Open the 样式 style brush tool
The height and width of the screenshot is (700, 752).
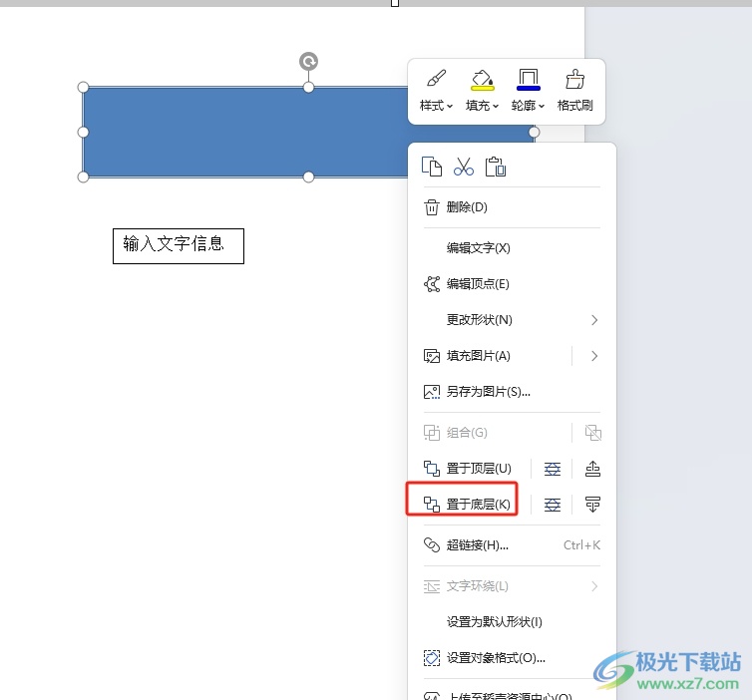(436, 79)
